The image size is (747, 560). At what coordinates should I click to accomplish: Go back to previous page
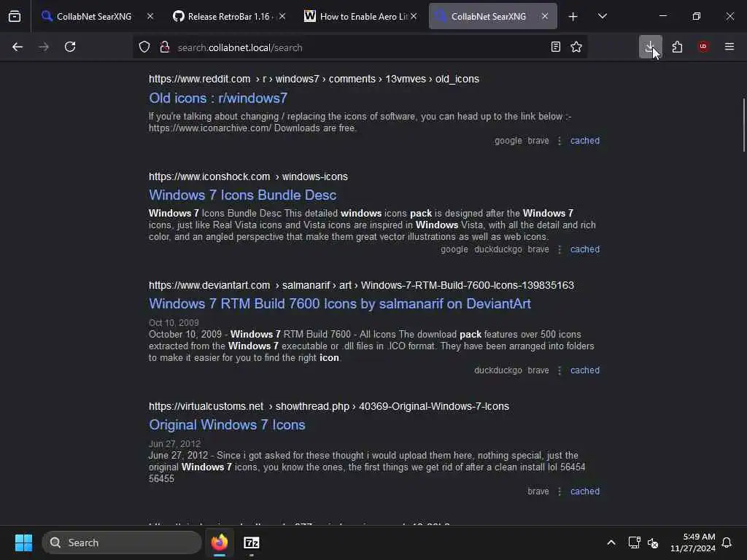pos(18,47)
